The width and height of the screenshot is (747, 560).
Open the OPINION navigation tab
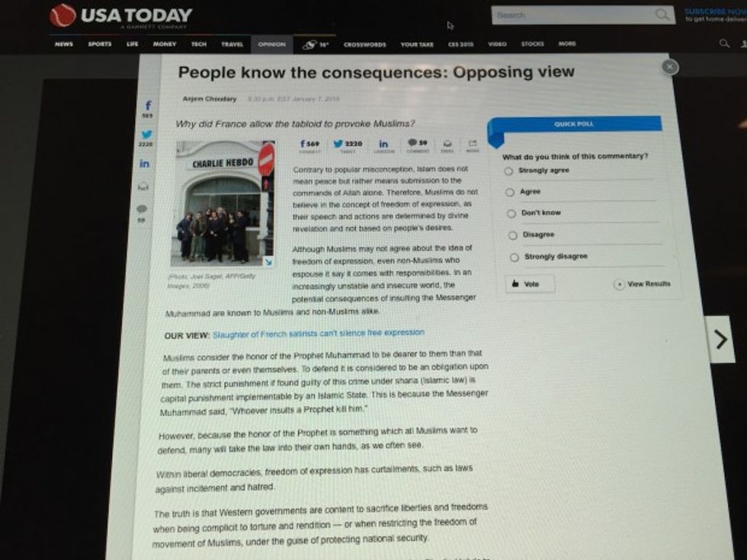pos(271,44)
